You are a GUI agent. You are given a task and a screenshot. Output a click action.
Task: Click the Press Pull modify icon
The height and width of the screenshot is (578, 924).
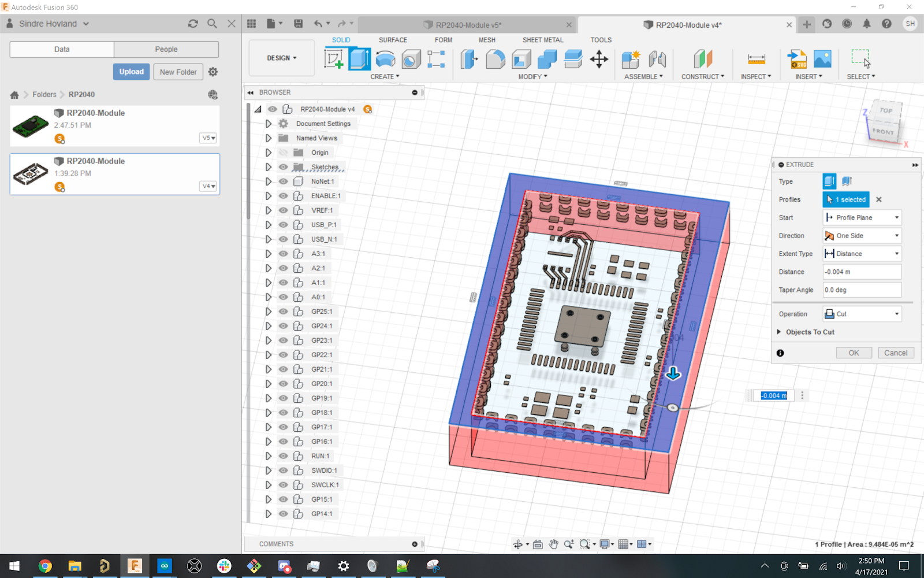tap(469, 59)
